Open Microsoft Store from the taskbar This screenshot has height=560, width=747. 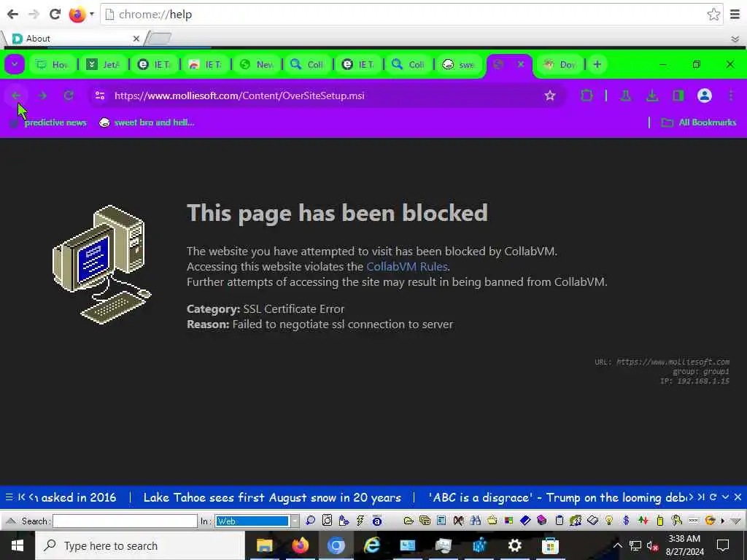coord(550,545)
